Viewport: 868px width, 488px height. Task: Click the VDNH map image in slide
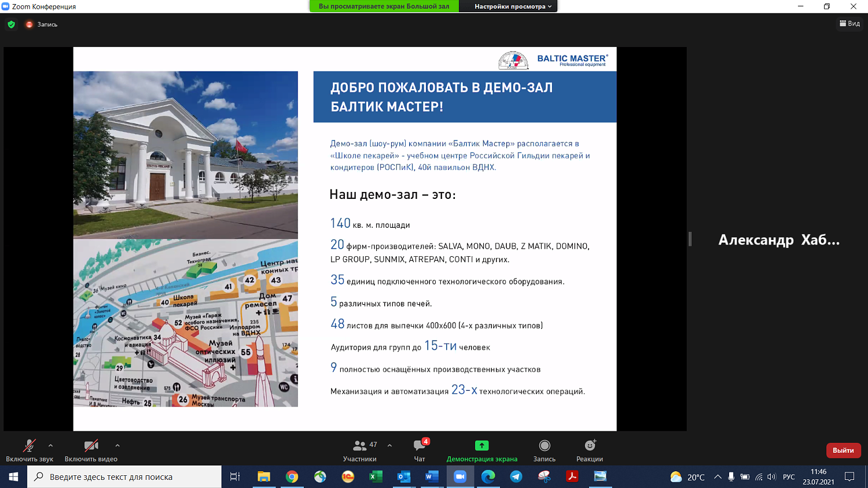click(x=186, y=323)
